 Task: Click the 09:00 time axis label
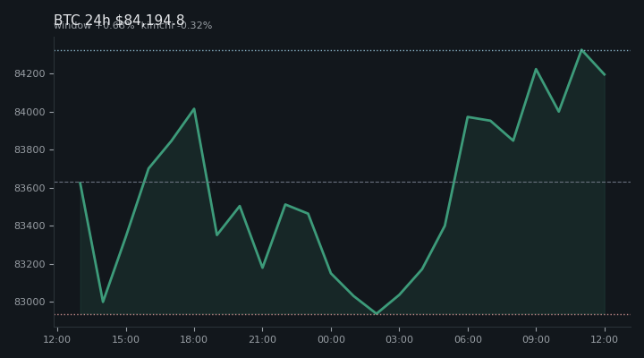(x=536, y=339)
